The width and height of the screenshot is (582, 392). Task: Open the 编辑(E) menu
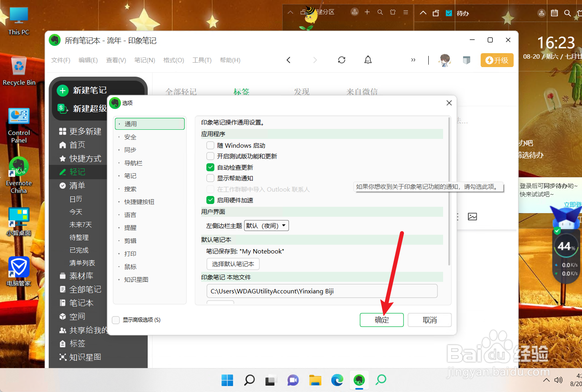click(x=88, y=60)
